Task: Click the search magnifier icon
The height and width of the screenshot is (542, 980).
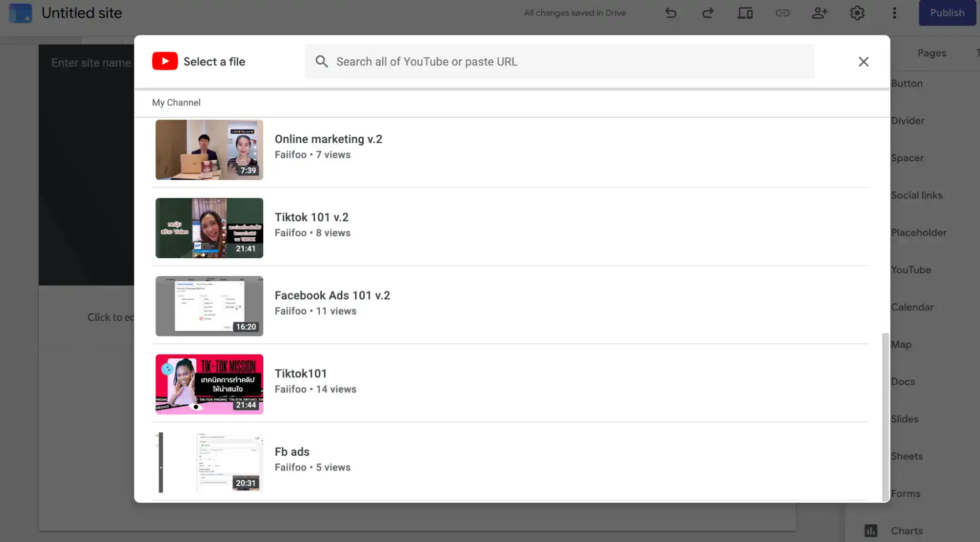Action: (x=322, y=61)
